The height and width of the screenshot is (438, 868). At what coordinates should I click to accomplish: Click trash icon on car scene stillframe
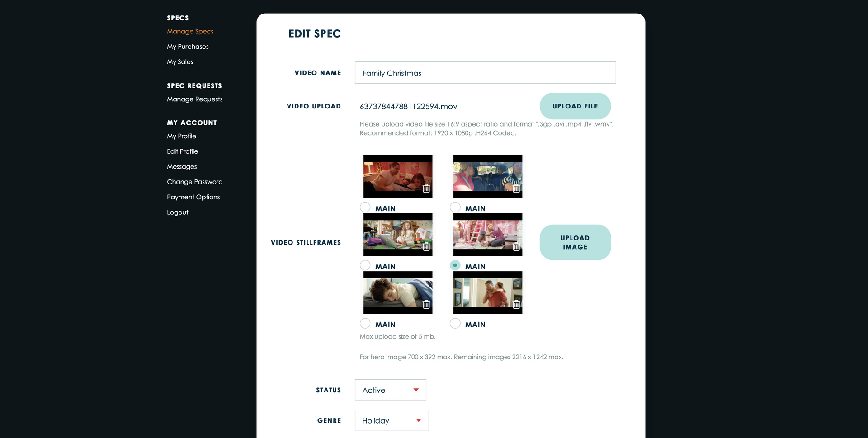point(516,188)
